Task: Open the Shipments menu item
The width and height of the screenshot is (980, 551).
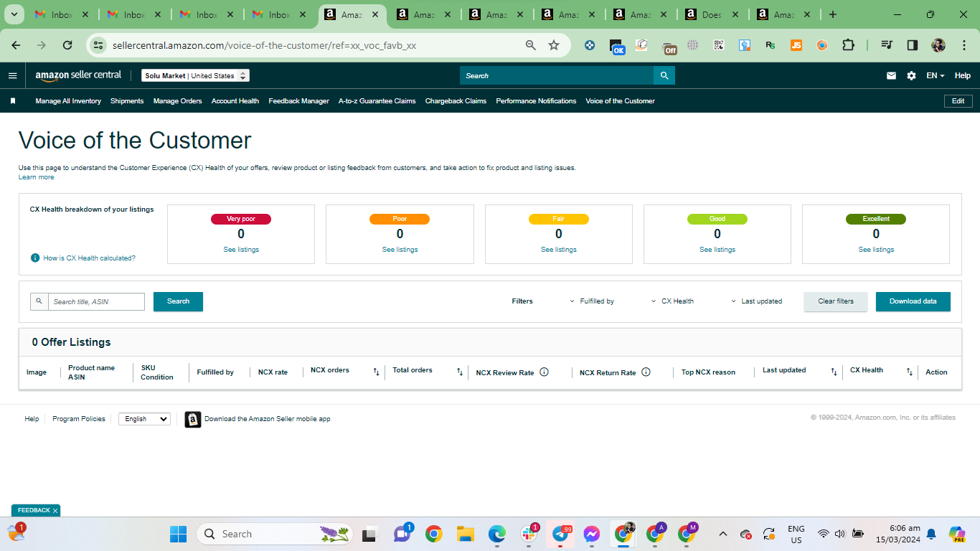Action: click(127, 101)
